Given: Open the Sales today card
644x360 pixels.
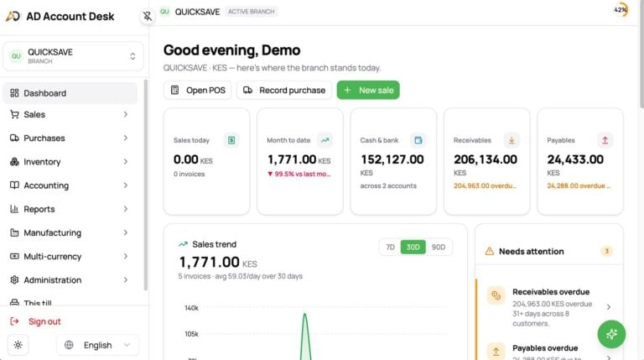Looking at the screenshot, I should (206, 161).
